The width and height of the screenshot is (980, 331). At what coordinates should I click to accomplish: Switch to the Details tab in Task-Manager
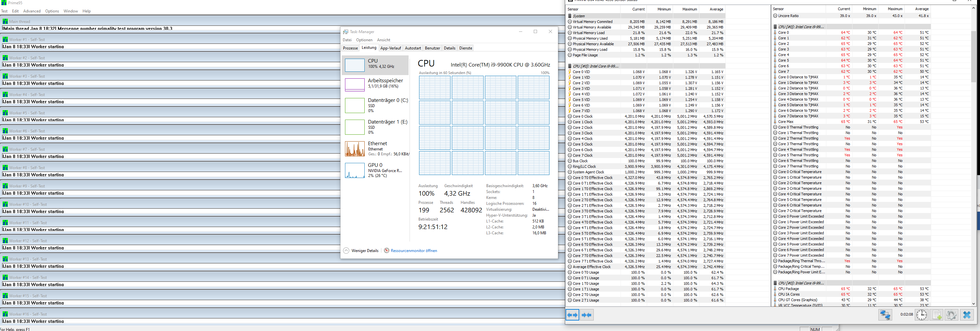click(450, 48)
